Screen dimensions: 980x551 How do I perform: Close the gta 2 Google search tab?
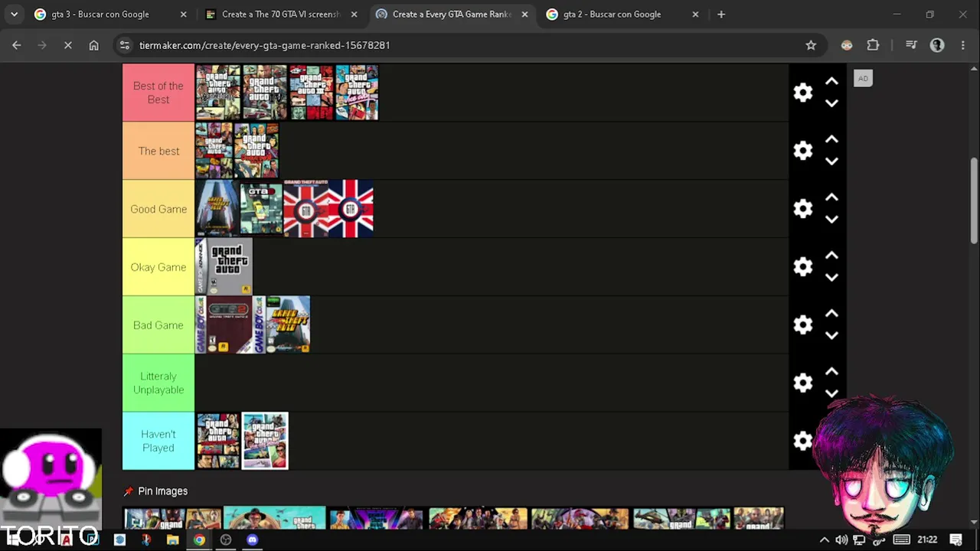[x=695, y=15]
